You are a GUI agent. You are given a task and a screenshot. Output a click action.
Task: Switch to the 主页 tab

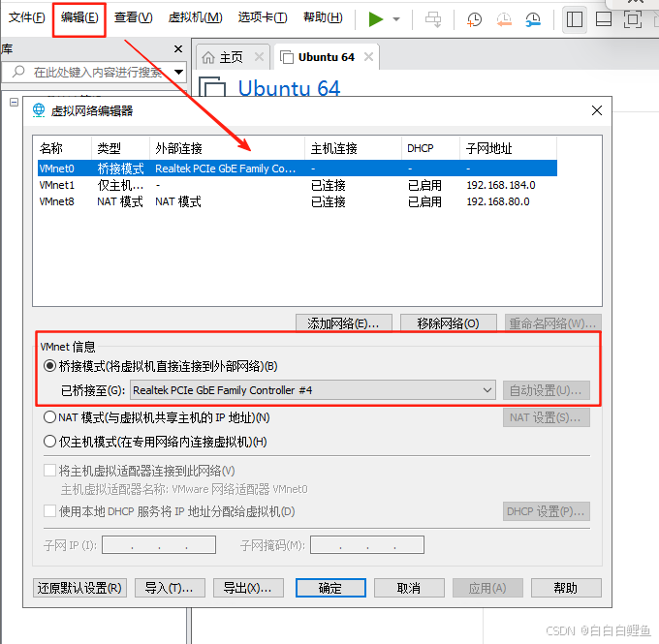(232, 57)
